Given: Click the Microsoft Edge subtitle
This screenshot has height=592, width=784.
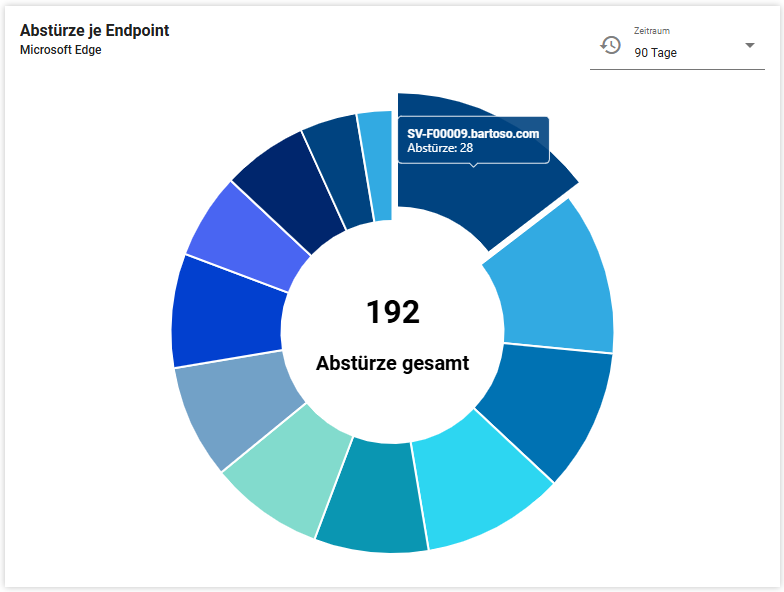Looking at the screenshot, I should tap(60, 50).
